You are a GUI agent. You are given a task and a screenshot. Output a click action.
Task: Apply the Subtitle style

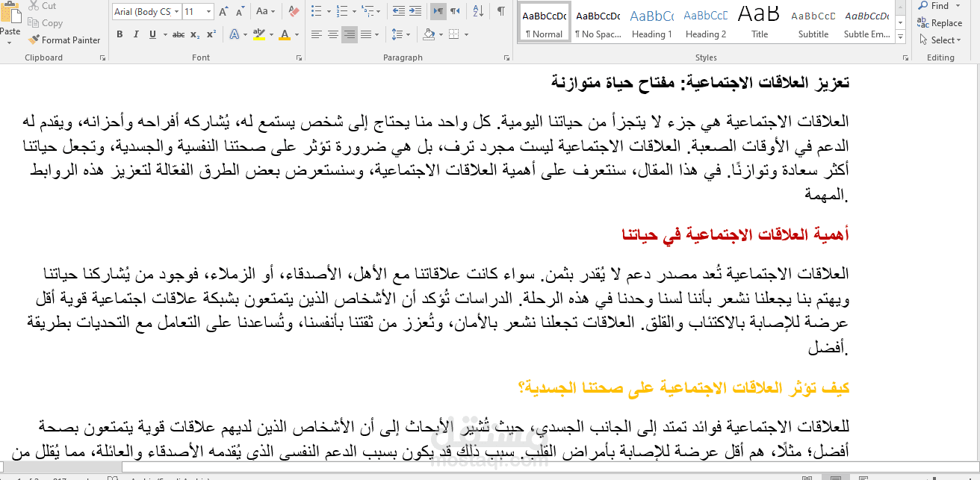pos(813,22)
